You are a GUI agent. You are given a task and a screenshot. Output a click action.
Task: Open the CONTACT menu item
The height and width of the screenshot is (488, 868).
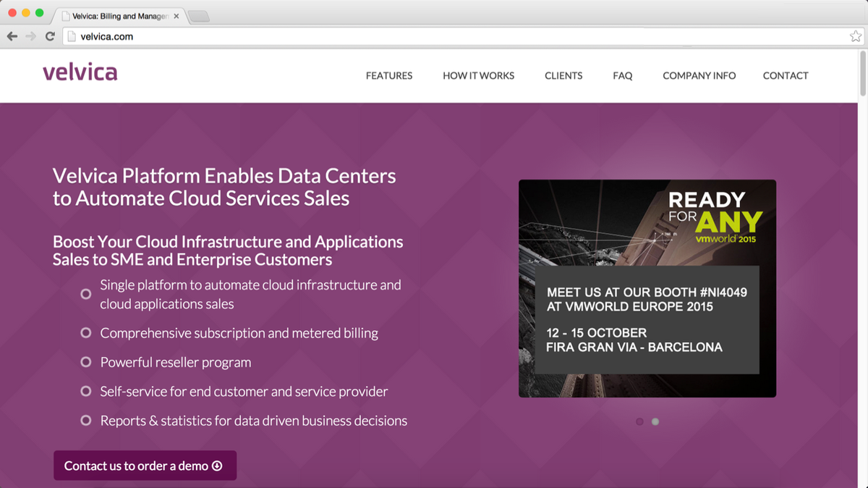pos(786,75)
